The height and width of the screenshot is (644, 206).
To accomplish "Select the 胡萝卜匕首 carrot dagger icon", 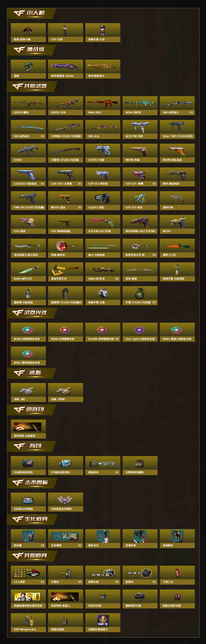I will coord(177,248).
